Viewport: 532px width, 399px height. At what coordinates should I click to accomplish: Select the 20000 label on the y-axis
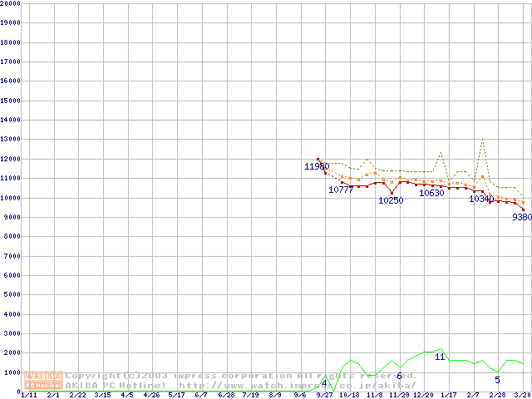click(10, 3)
